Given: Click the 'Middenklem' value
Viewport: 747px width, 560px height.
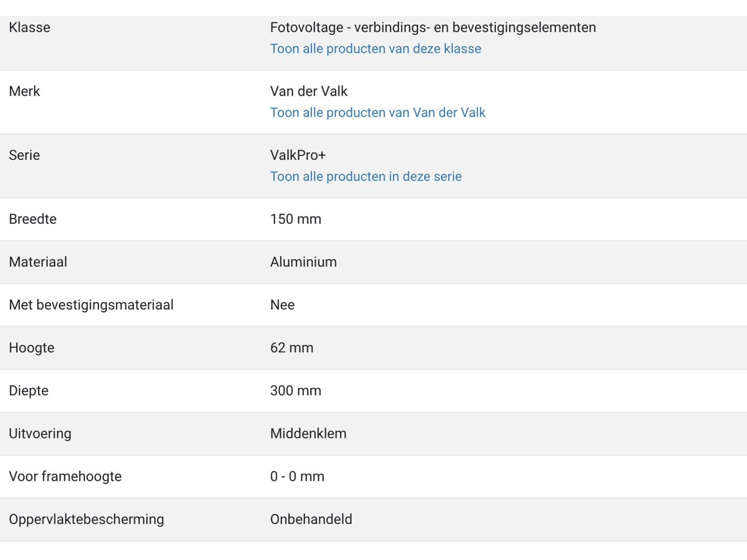Looking at the screenshot, I should coord(308,434).
